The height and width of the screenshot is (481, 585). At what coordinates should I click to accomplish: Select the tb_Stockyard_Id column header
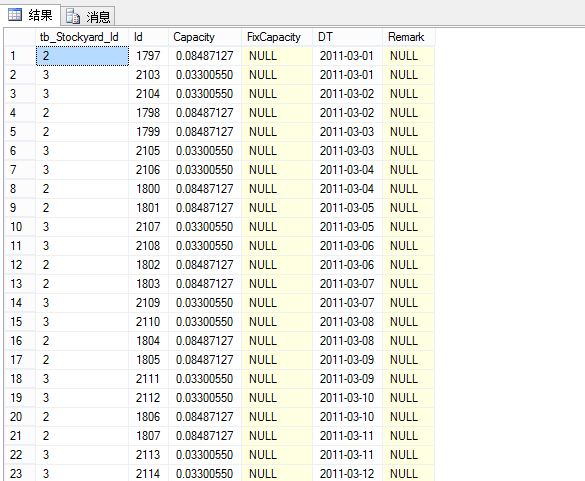pyautogui.click(x=82, y=37)
